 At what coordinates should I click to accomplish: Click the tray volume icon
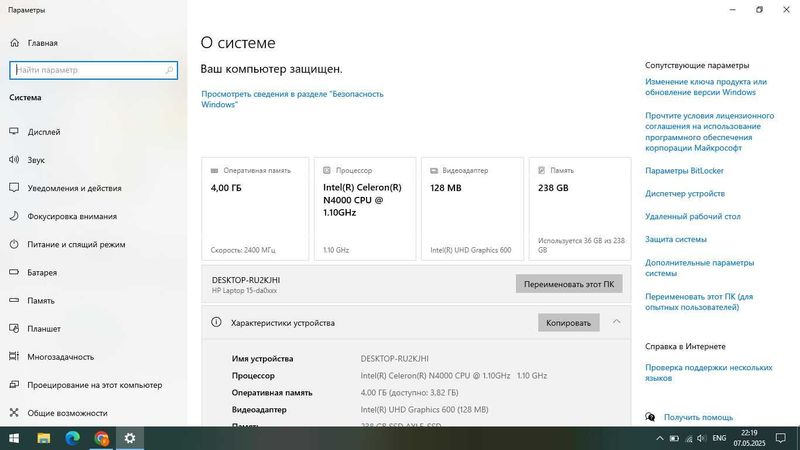pyautogui.click(x=702, y=438)
